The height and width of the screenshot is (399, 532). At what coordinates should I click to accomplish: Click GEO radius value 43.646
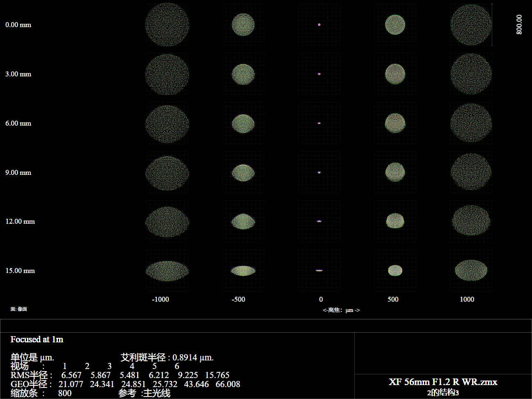tap(196, 384)
